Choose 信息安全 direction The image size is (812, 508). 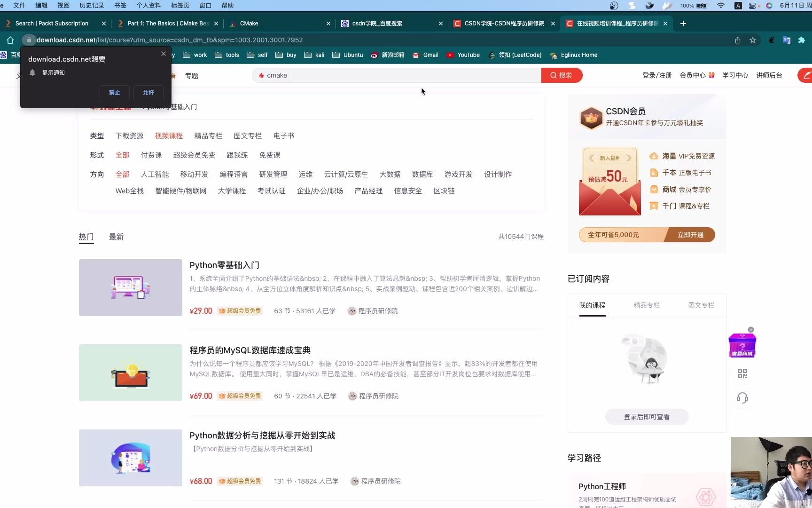point(408,191)
